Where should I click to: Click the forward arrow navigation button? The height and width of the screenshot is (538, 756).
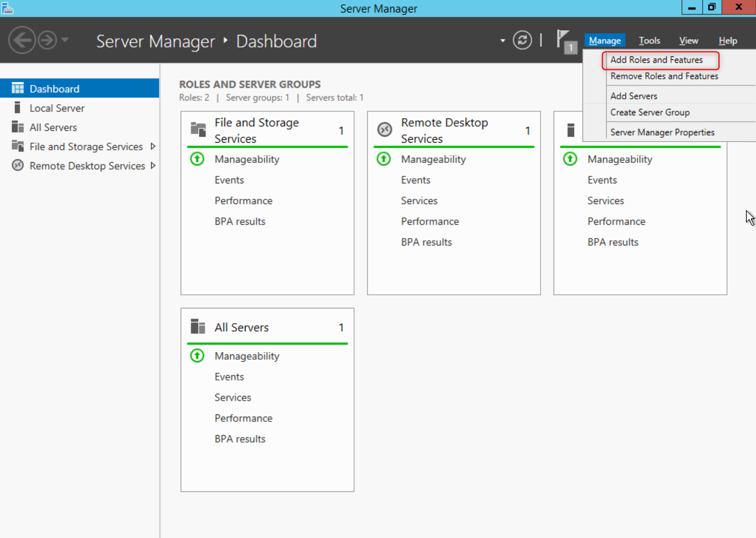pos(47,40)
